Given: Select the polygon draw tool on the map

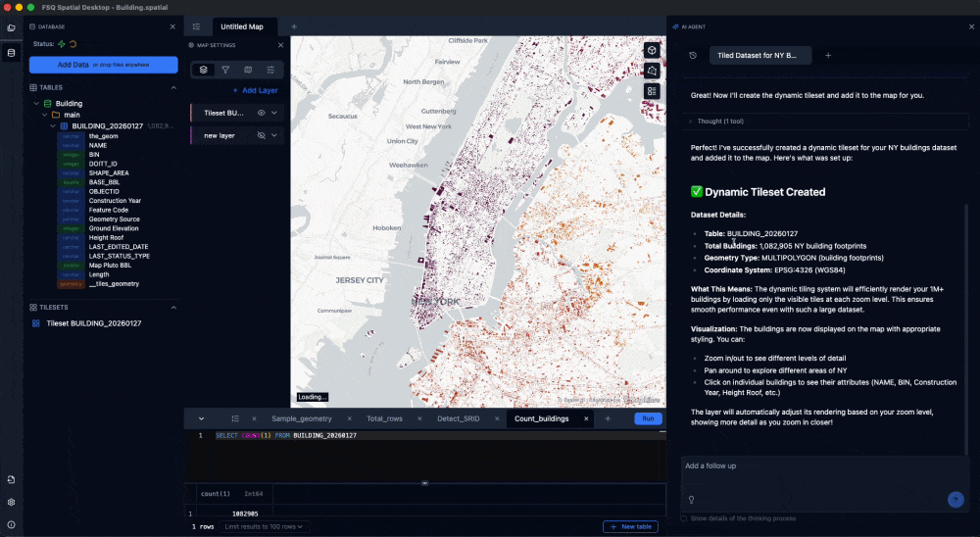Looking at the screenshot, I should point(652,71).
